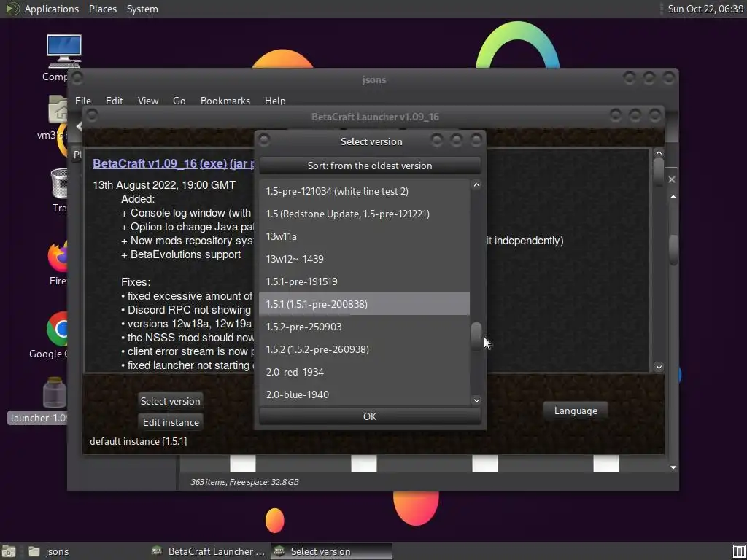This screenshot has height=560, width=747.
Task: Open the Trash desktop icon
Action: [59, 183]
